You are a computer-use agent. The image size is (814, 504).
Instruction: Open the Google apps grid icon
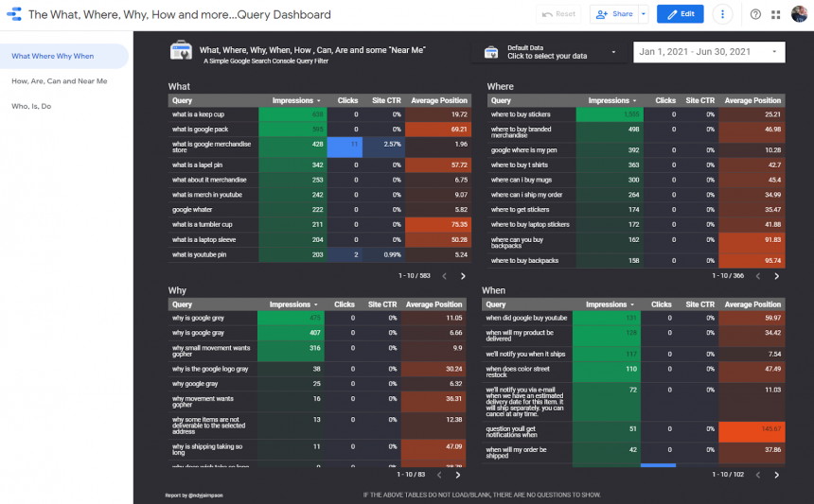tap(775, 14)
